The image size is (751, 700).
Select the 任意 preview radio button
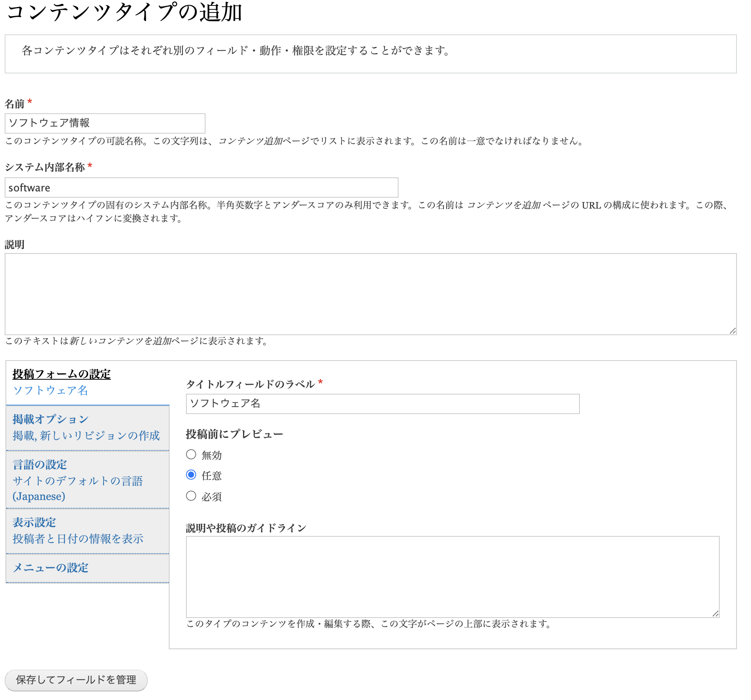pyautogui.click(x=191, y=475)
